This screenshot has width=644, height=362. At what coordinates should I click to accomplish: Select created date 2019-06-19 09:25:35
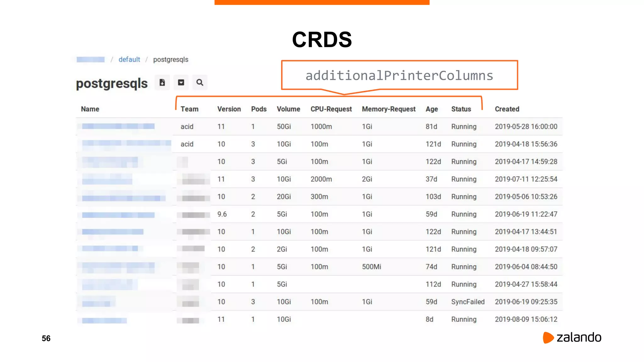click(x=526, y=302)
